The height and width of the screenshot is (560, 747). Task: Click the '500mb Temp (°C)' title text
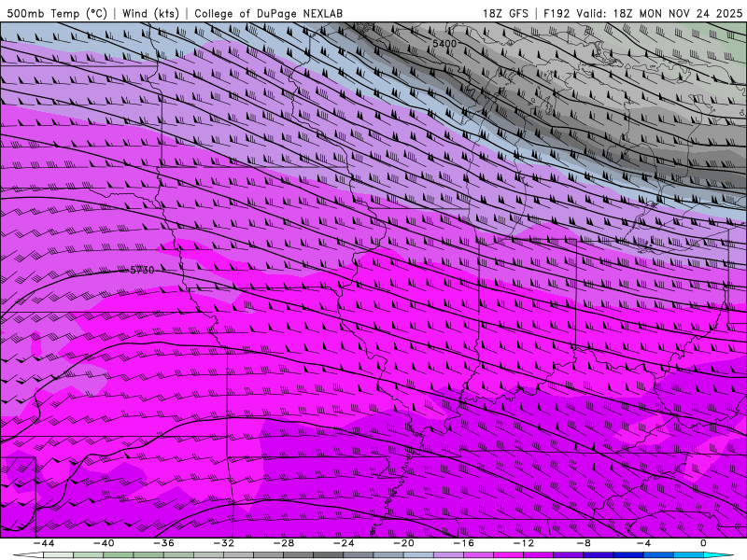(x=57, y=13)
